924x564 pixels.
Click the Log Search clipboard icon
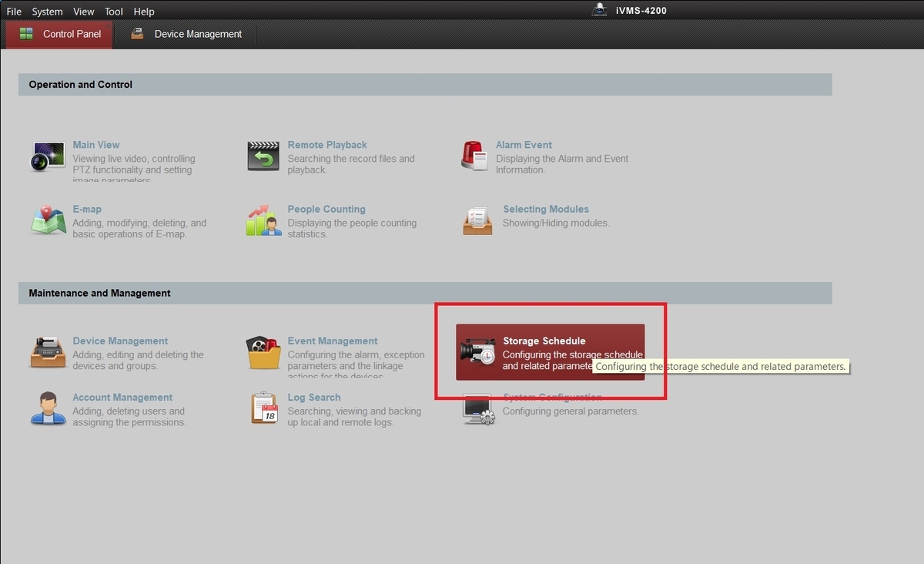264,408
